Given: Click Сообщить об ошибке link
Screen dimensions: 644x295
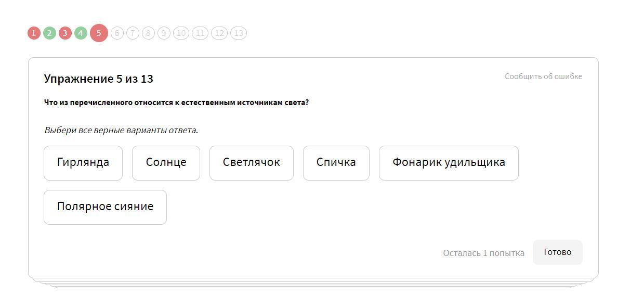Looking at the screenshot, I should click(543, 76).
